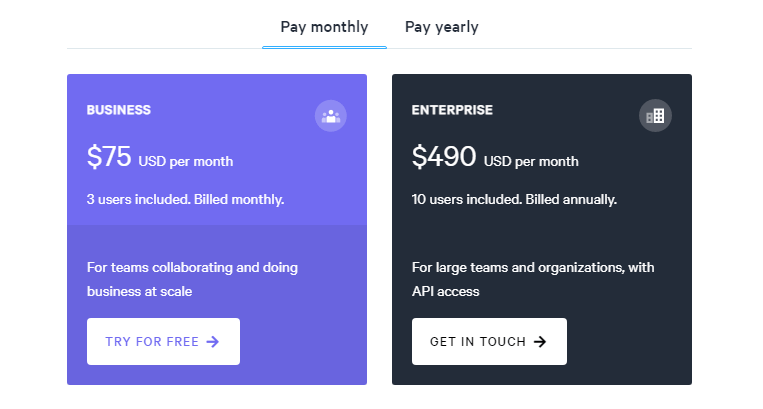Click 'USD per month' on Business card

pyautogui.click(x=186, y=161)
